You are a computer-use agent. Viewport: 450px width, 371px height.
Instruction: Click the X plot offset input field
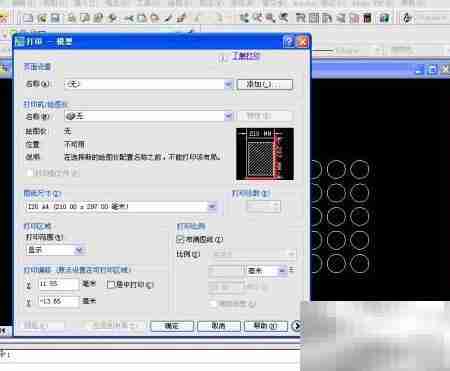59,284
